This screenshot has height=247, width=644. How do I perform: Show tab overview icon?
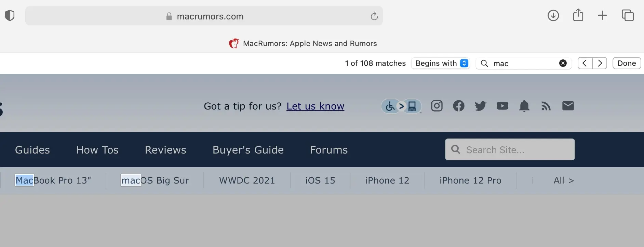[628, 15]
